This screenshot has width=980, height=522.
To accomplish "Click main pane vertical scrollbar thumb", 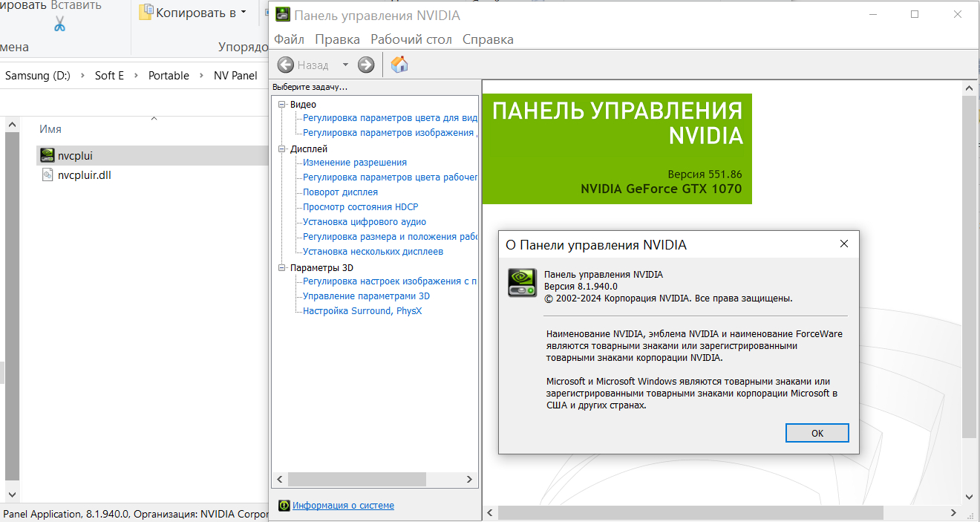I will point(970,266).
